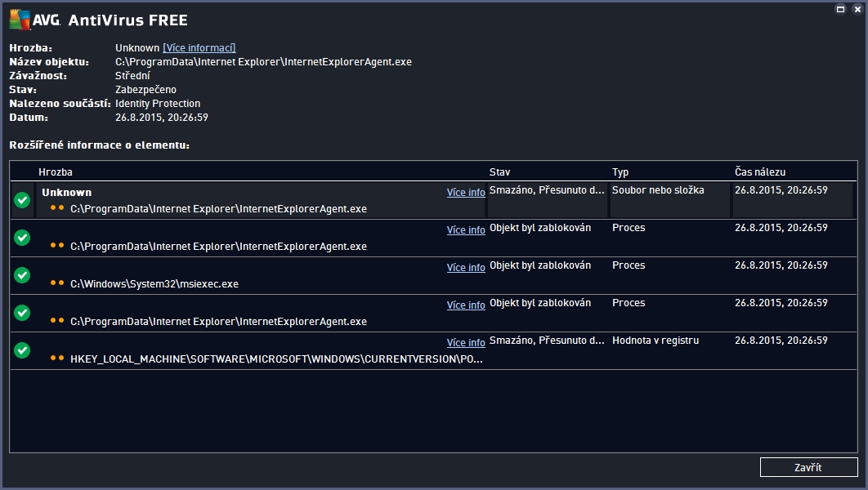Click 'Objekt byl zablokován' in msiexec row

[540, 265]
